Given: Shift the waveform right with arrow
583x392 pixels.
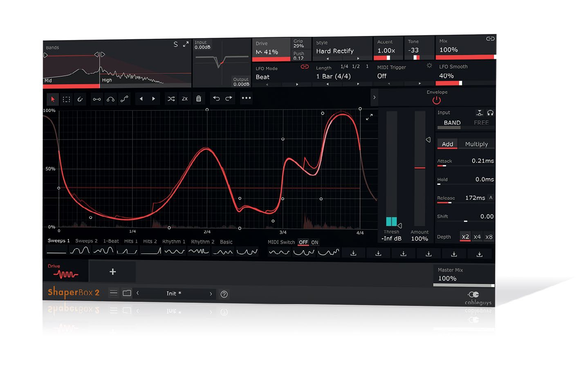Looking at the screenshot, I should 154,99.
